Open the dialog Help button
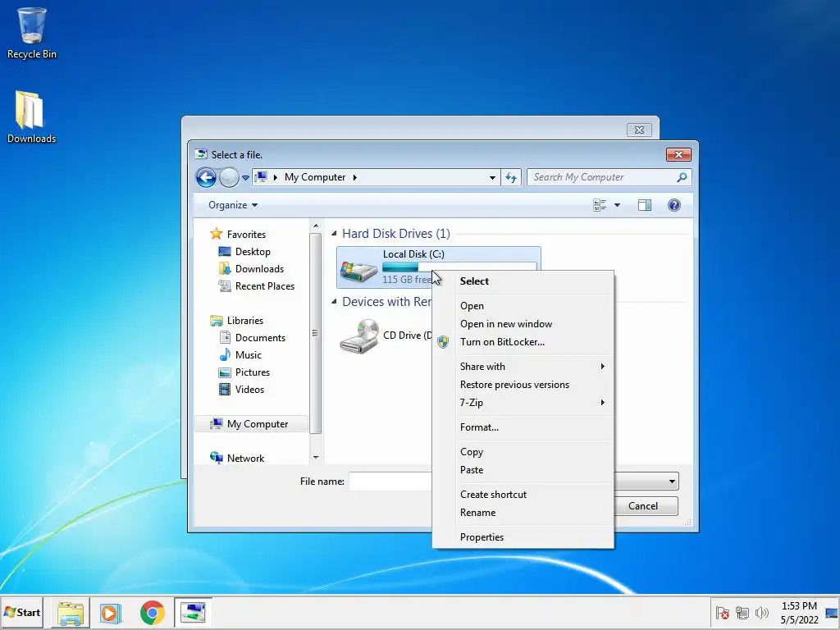The image size is (840, 630). [x=674, y=205]
